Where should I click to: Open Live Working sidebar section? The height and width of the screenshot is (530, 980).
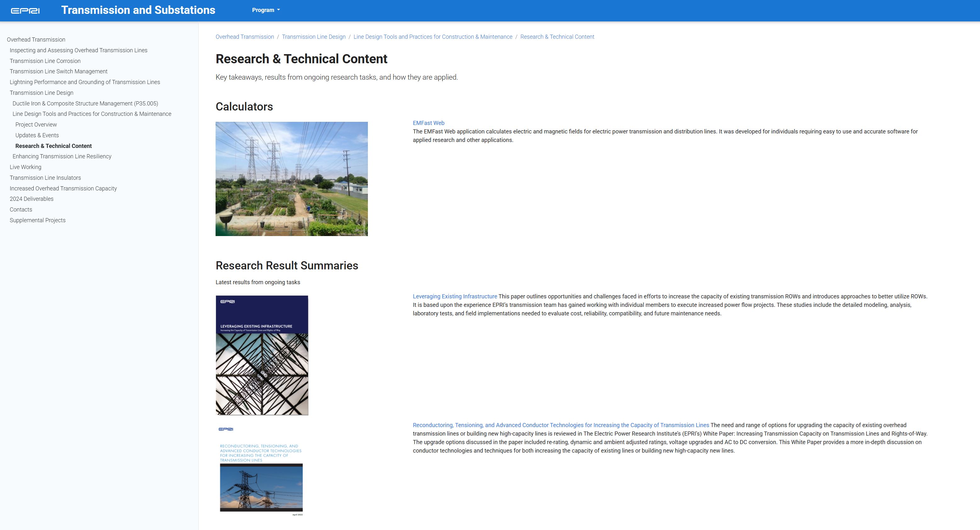pos(25,167)
